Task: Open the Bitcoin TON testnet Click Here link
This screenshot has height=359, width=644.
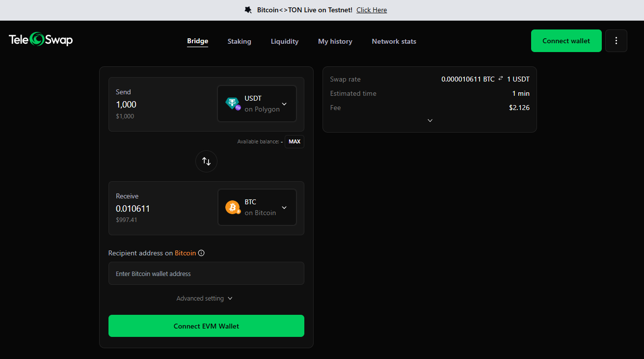Action: pos(372,9)
